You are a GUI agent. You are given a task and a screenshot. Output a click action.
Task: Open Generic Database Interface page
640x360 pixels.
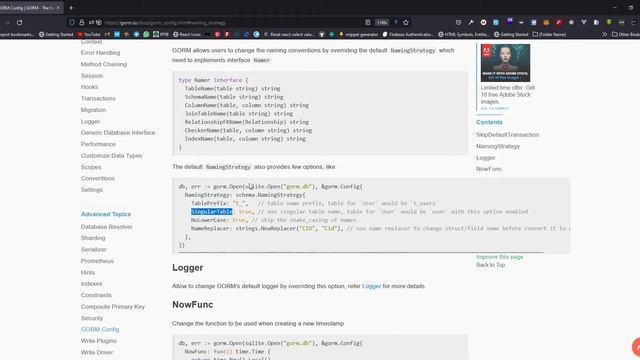(118, 133)
